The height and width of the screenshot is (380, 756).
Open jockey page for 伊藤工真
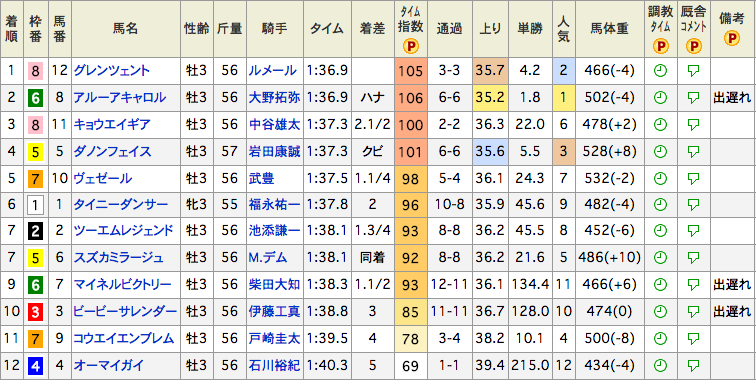(274, 312)
